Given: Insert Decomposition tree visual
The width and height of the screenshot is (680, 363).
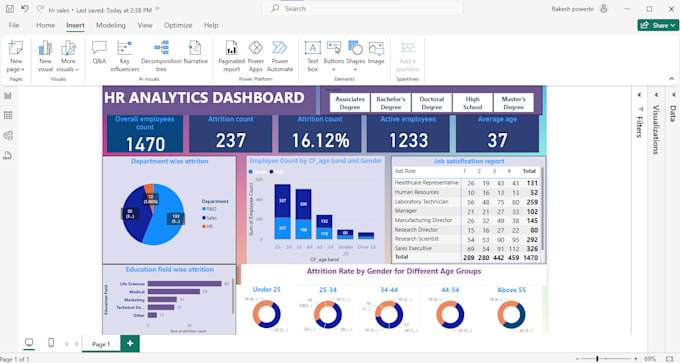Looking at the screenshot, I should [x=161, y=56].
